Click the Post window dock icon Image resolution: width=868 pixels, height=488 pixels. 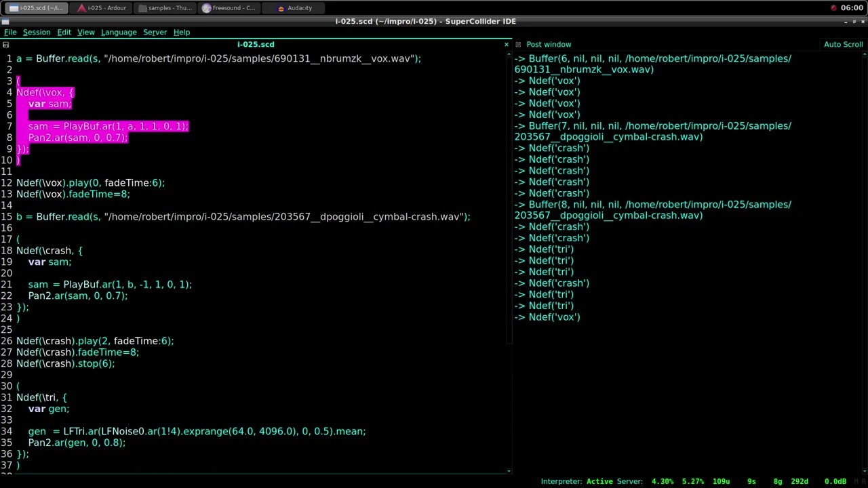[518, 45]
